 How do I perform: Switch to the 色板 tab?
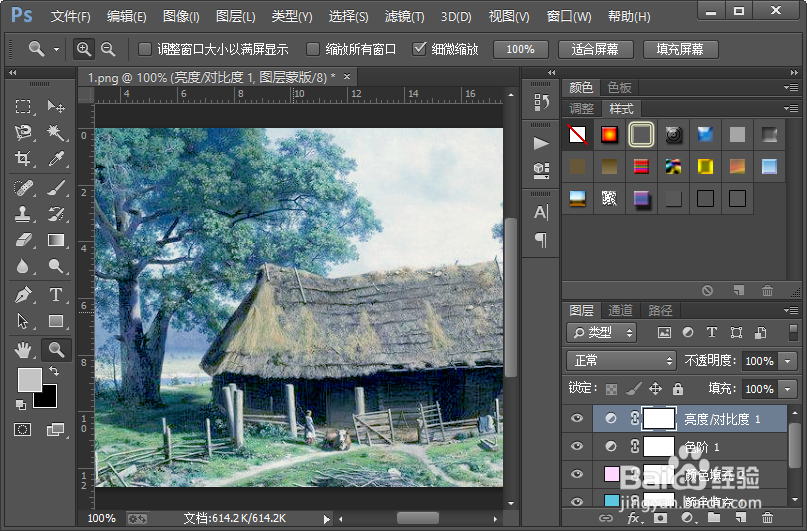619,87
